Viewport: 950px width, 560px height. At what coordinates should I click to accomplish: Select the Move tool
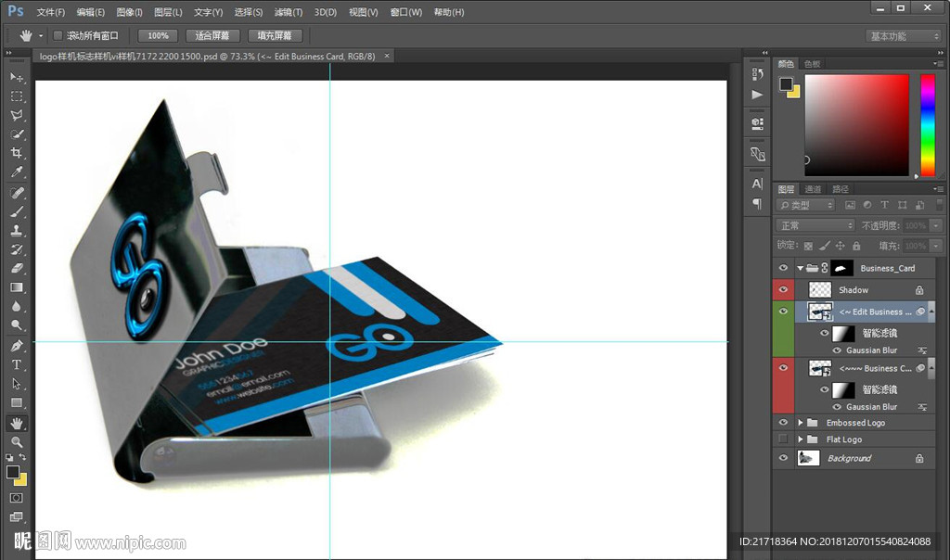[x=17, y=78]
